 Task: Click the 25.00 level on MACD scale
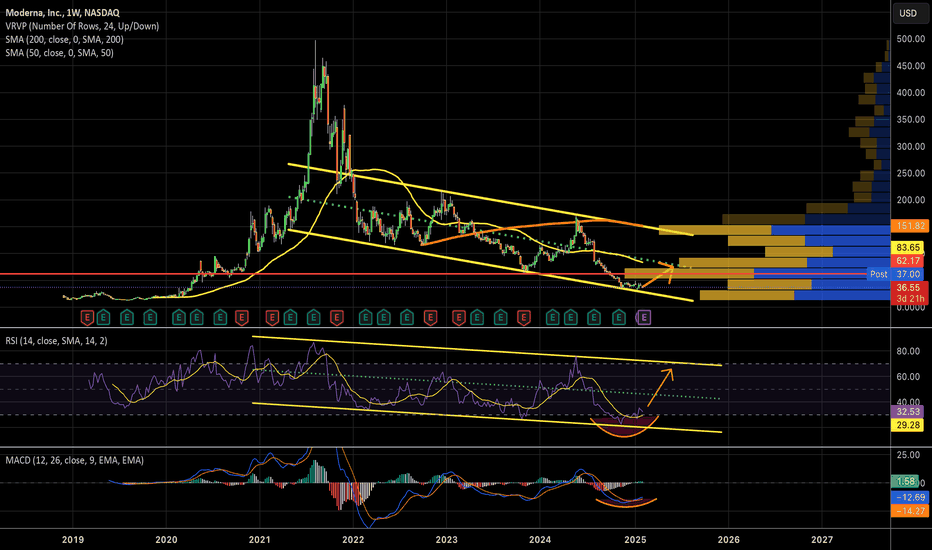pyautogui.click(x=908, y=455)
